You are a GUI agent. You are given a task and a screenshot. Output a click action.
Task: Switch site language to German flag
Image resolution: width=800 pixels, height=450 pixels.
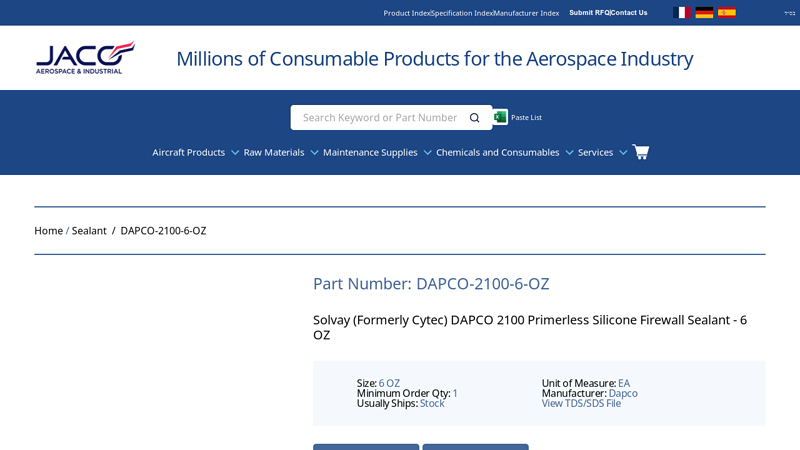click(704, 13)
